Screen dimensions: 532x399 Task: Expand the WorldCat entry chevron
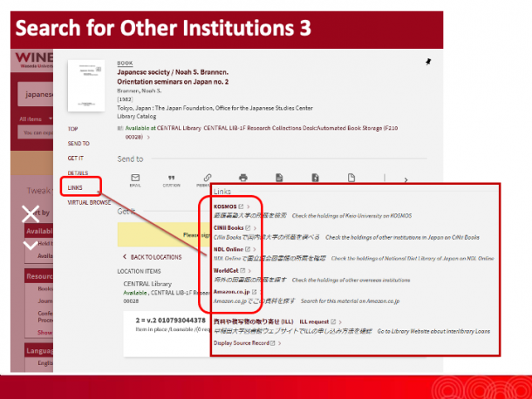(x=249, y=271)
